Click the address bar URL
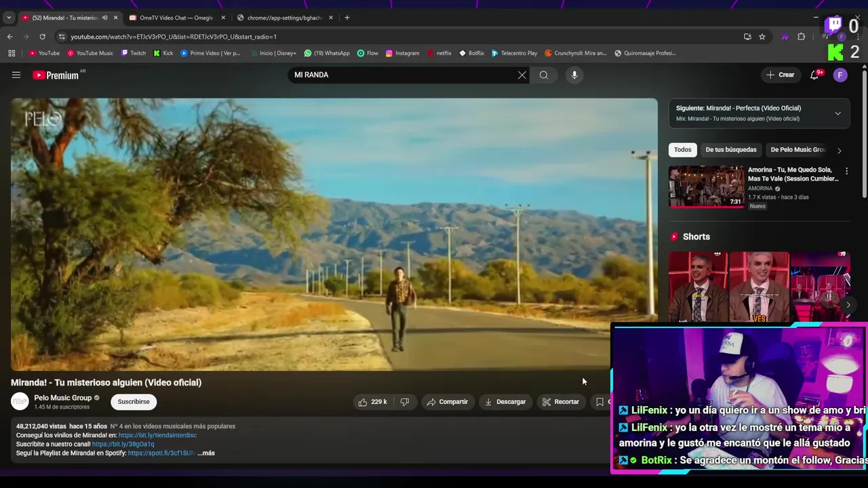868x488 pixels. coord(174,37)
